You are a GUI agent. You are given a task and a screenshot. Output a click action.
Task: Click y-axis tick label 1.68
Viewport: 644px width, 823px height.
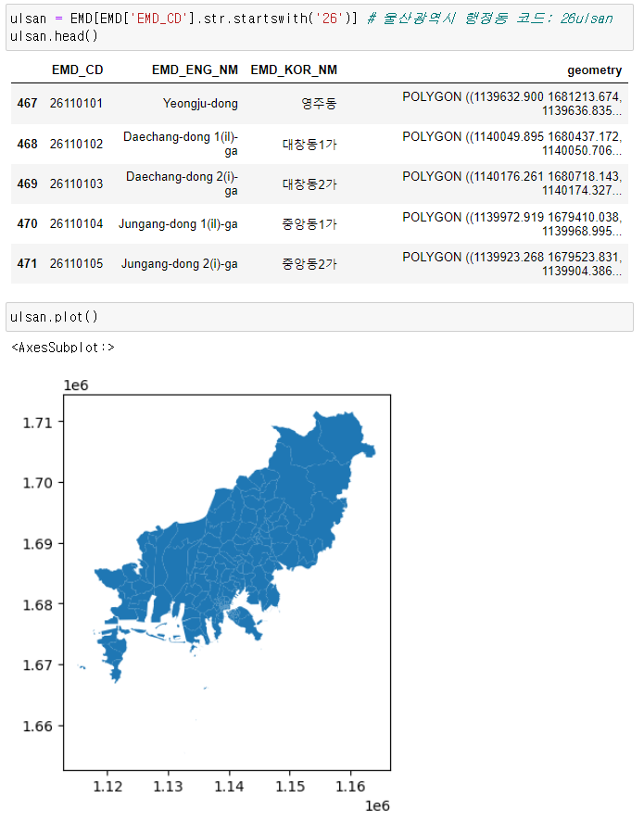(38, 604)
